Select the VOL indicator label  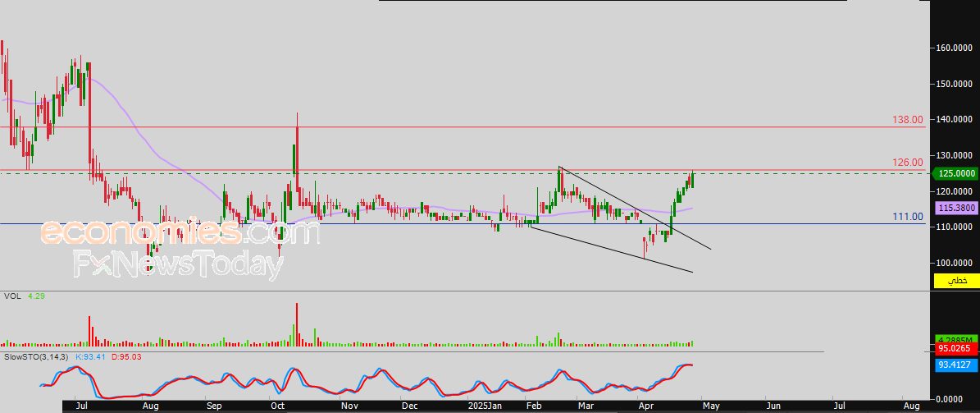(x=11, y=295)
